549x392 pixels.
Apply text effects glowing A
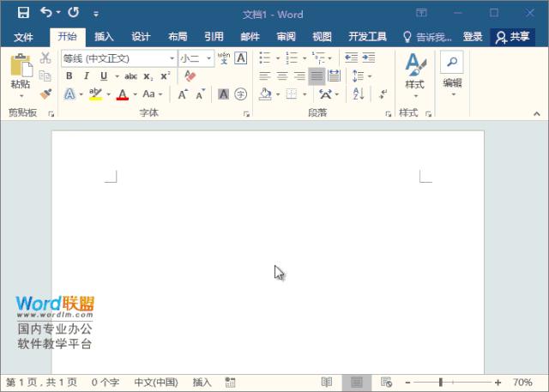pyautogui.click(x=69, y=94)
